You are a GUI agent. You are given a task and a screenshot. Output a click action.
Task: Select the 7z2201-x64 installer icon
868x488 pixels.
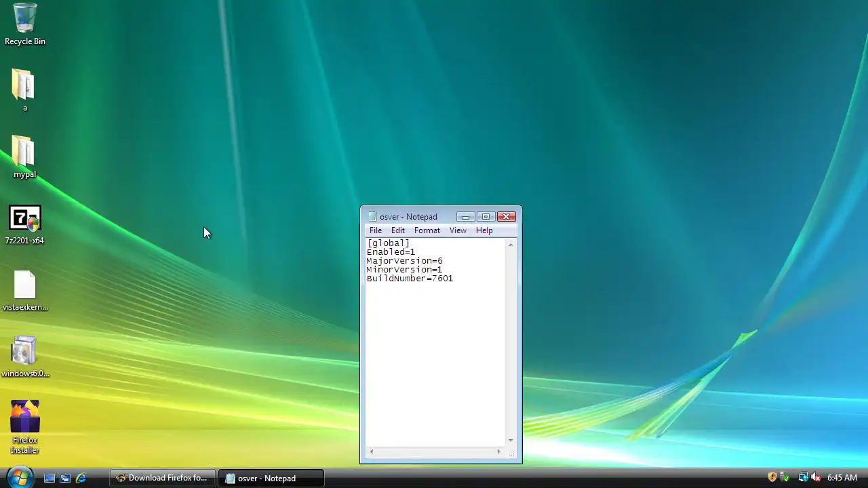coord(24,224)
